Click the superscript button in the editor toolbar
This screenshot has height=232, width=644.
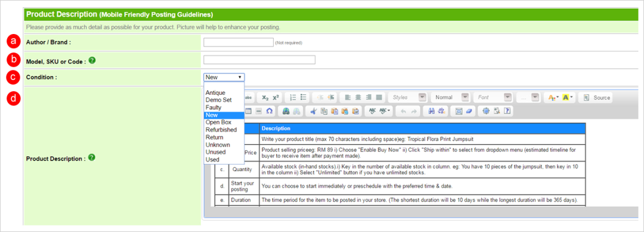[275, 98]
